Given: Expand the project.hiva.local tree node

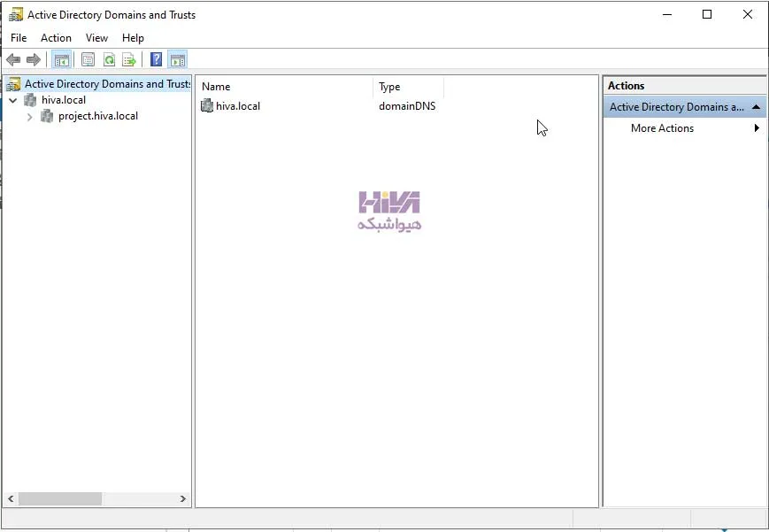Looking at the screenshot, I should (x=29, y=116).
